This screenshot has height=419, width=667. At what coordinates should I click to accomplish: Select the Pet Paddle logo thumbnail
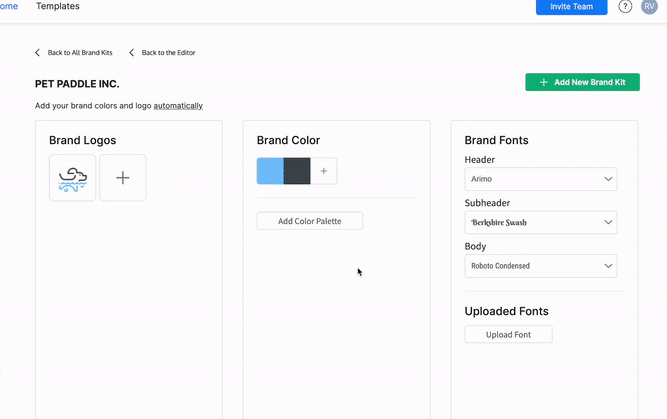73,178
